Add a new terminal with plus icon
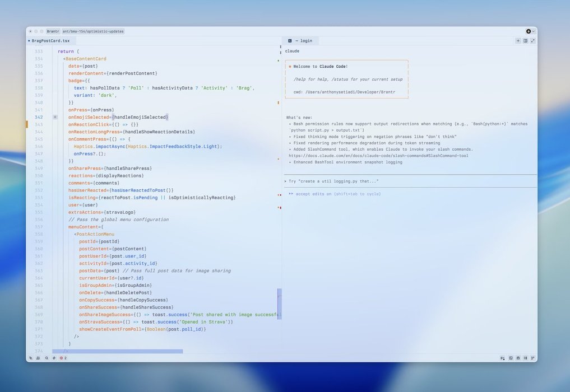This screenshot has width=570, height=392. click(518, 41)
